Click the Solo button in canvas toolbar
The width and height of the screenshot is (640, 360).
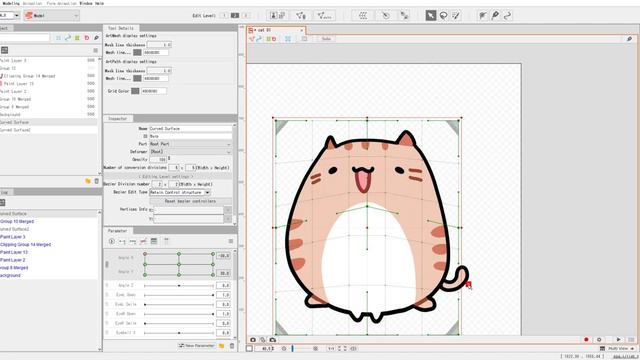[x=327, y=39]
